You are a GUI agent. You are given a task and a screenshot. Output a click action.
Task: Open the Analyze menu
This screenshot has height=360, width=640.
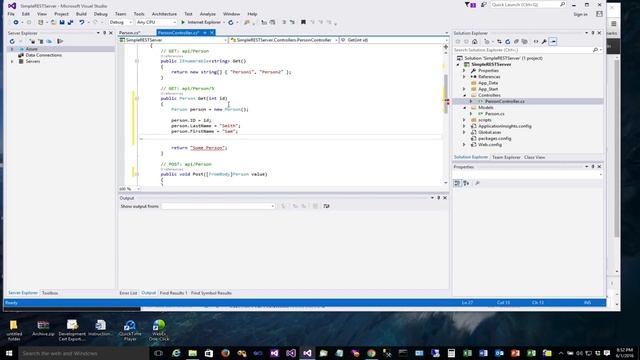coord(207,14)
